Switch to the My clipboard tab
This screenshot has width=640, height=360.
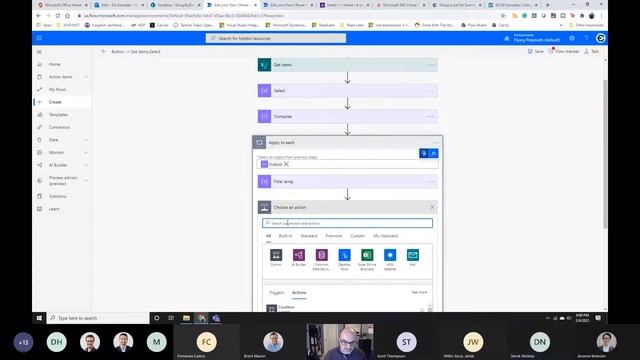point(385,236)
